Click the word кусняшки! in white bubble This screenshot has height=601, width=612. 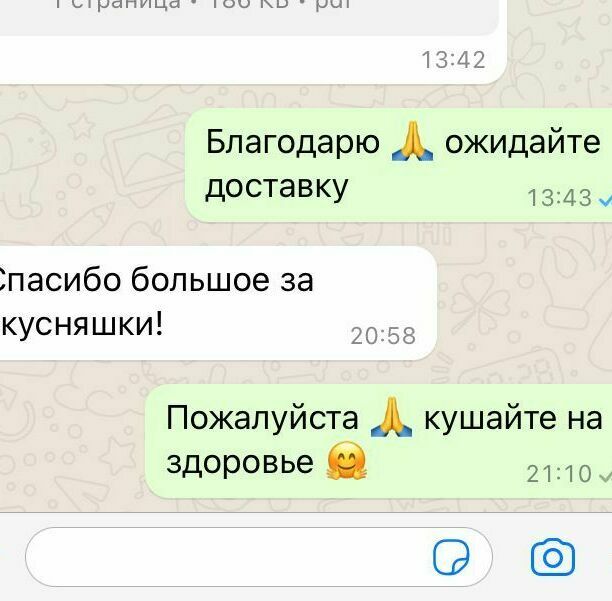tap(81, 325)
